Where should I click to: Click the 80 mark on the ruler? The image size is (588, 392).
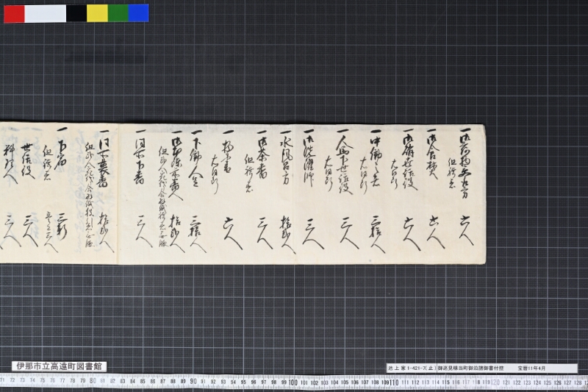pos(93,381)
